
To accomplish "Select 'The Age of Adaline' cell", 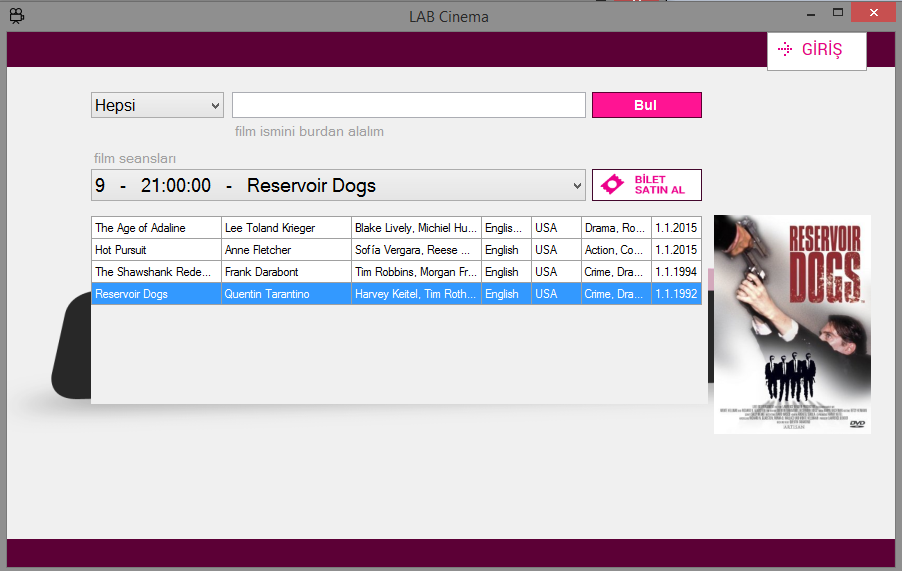I will point(156,228).
